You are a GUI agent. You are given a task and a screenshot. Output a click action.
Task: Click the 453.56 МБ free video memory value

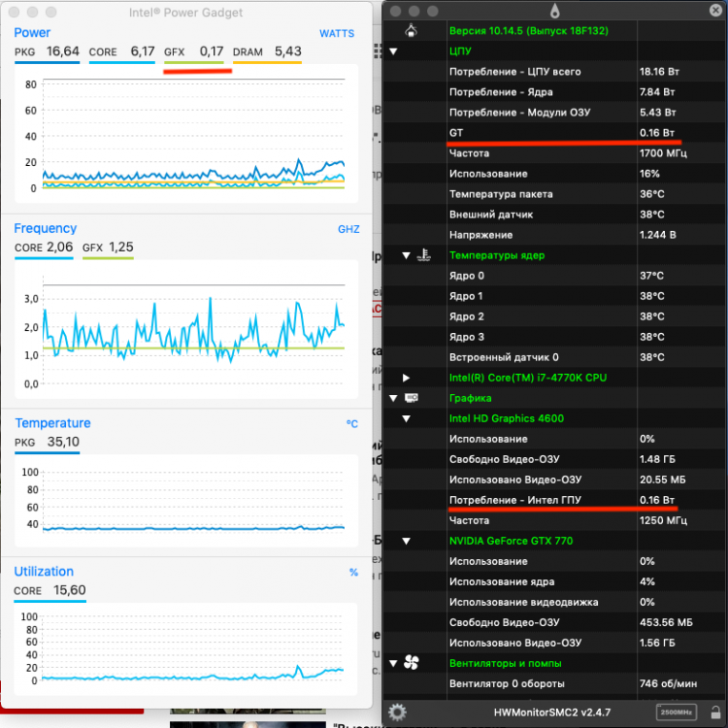pyautogui.click(x=666, y=622)
